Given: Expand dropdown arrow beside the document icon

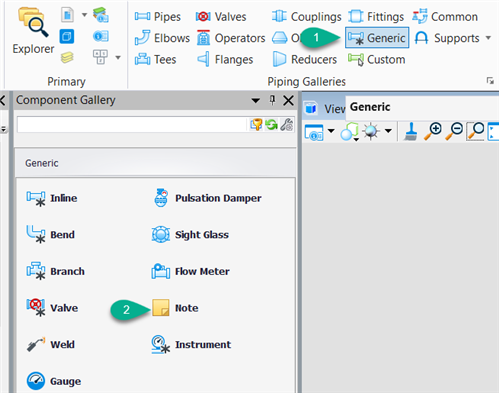Looking at the screenshot, I should 84,15.
